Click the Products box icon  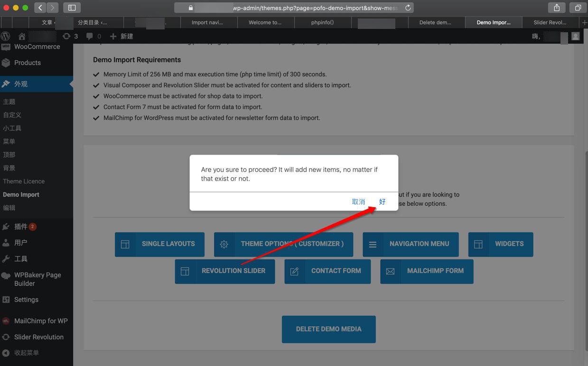point(6,63)
